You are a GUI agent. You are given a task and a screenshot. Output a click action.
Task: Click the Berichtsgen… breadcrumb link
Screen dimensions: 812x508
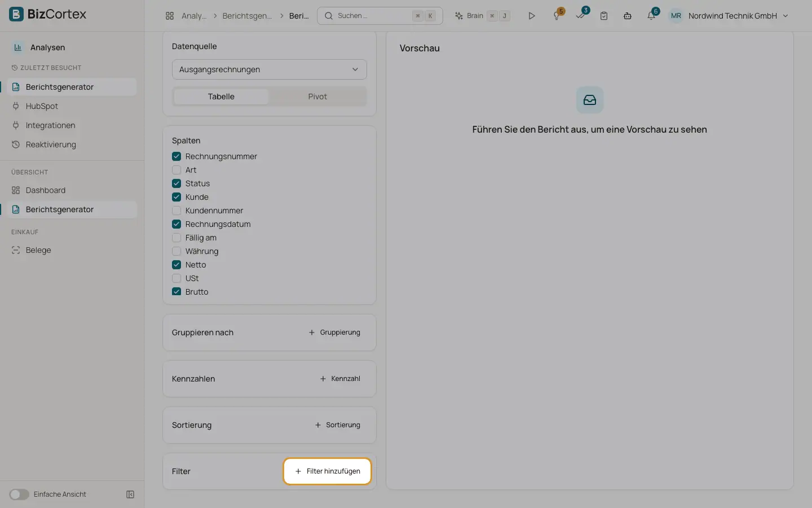pos(247,16)
